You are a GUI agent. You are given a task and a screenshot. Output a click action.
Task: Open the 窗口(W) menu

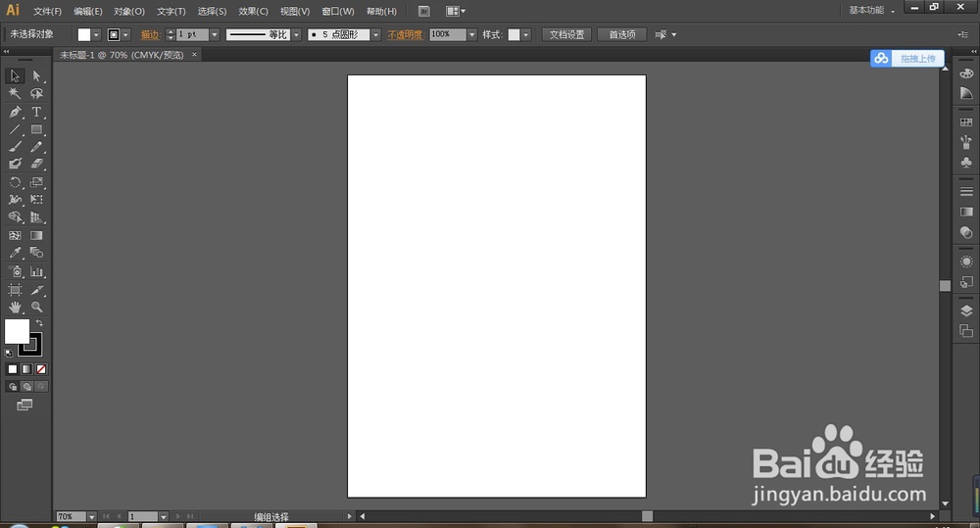click(337, 11)
